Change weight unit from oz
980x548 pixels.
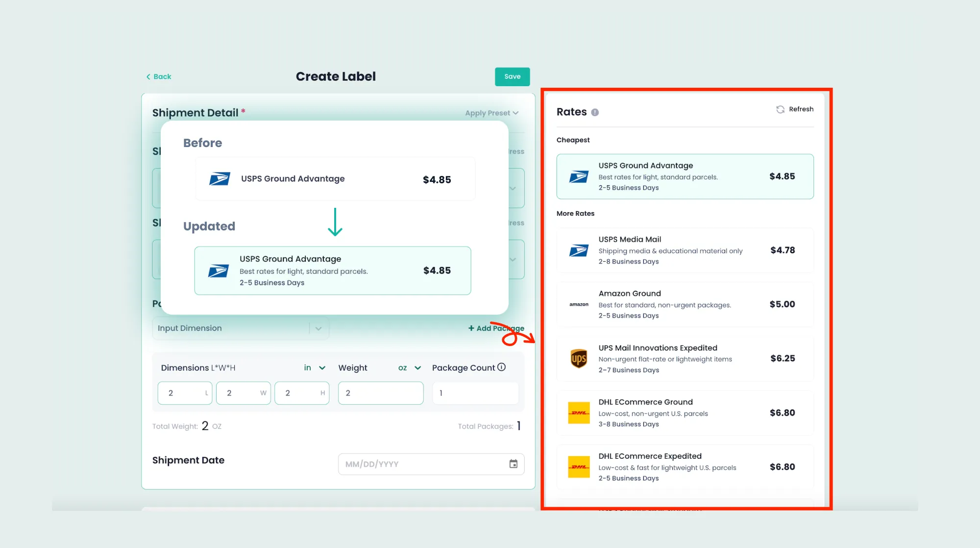[x=410, y=368]
